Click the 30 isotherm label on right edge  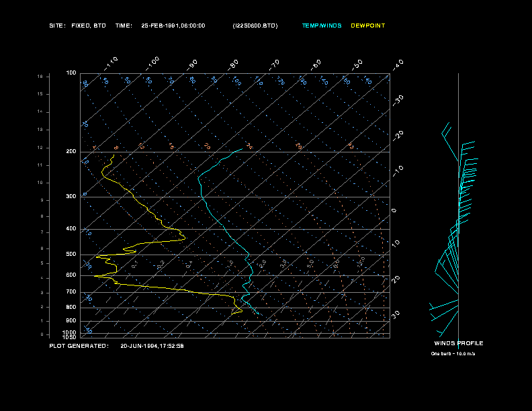396,314
